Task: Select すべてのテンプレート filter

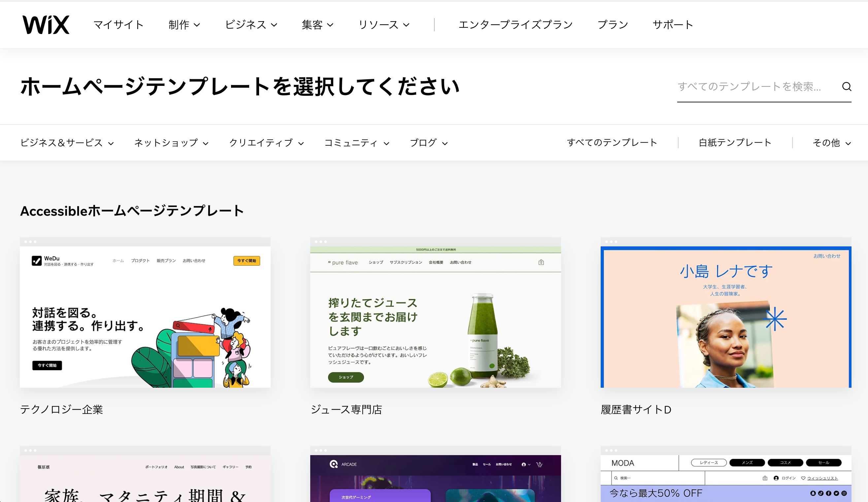Action: tap(612, 143)
